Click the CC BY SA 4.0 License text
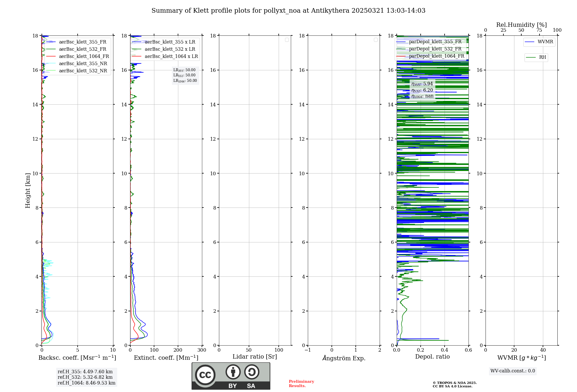The image size is (577, 392). (452, 386)
